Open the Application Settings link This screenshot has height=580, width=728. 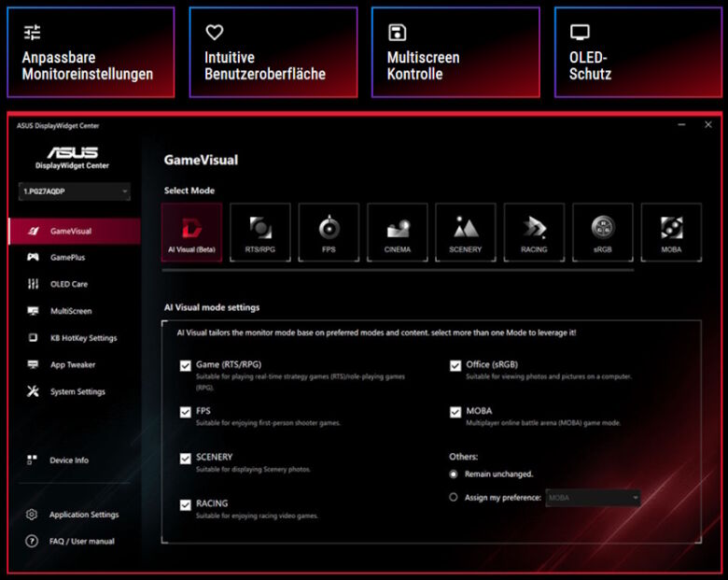(x=84, y=515)
